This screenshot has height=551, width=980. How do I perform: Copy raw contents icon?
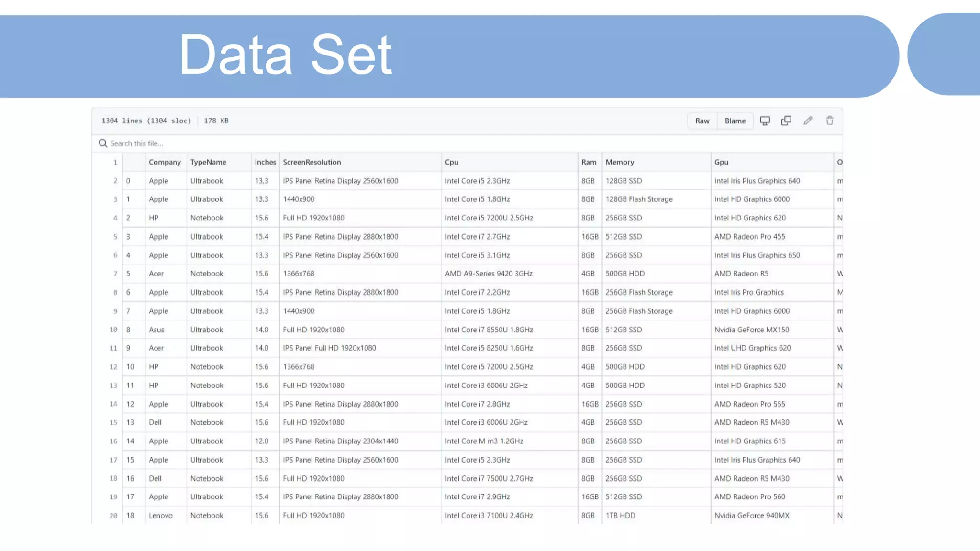[x=786, y=121]
